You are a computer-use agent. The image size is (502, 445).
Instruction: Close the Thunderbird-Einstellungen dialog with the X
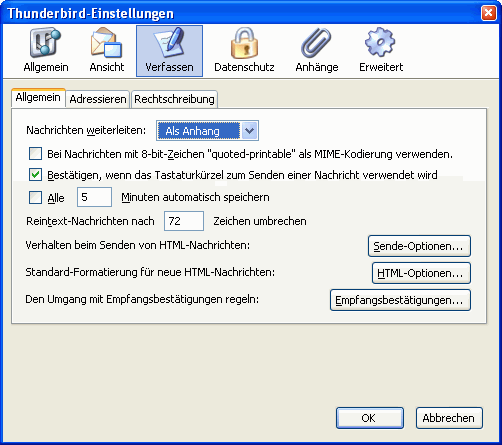tap(488, 13)
